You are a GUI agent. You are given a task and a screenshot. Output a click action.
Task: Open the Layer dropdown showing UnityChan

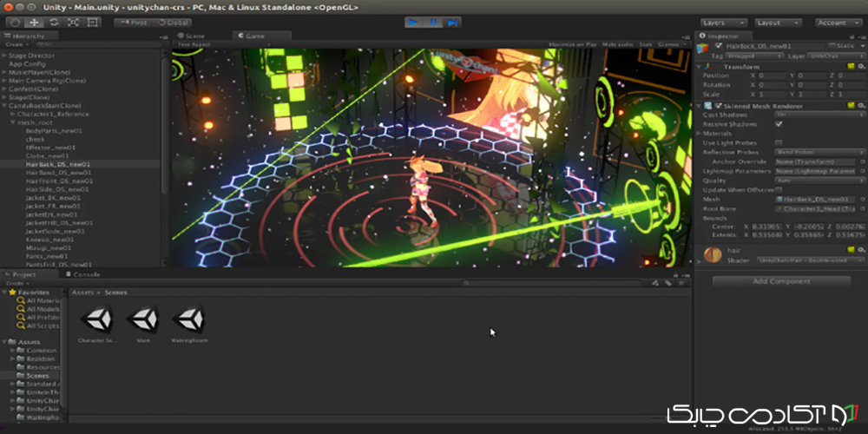[x=837, y=56]
